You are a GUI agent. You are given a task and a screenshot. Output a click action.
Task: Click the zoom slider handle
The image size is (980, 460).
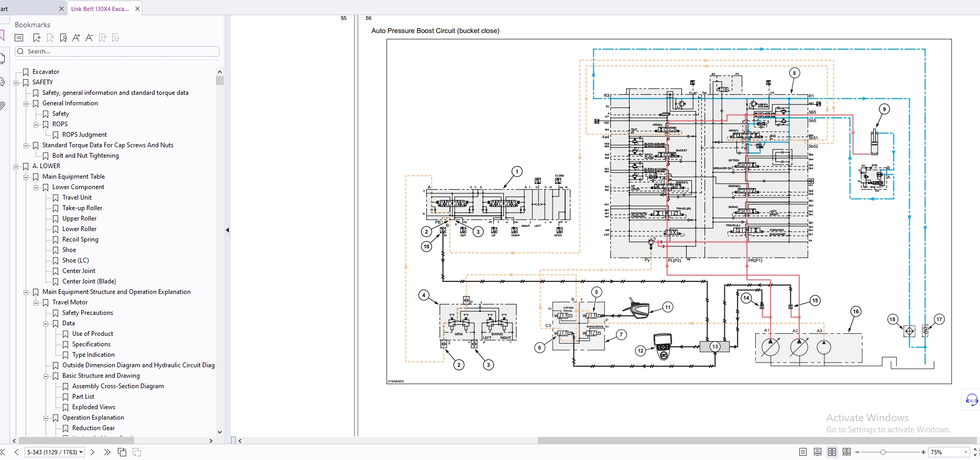coord(883,452)
